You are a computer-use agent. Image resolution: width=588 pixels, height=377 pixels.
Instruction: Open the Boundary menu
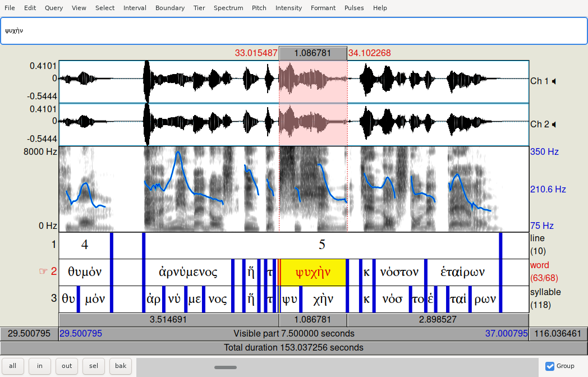169,8
